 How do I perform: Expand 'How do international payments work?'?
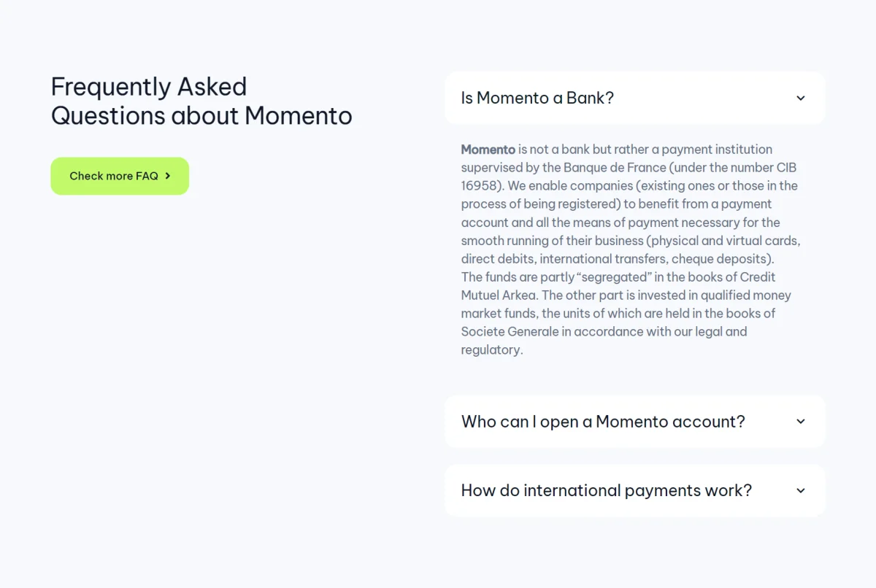[634, 490]
